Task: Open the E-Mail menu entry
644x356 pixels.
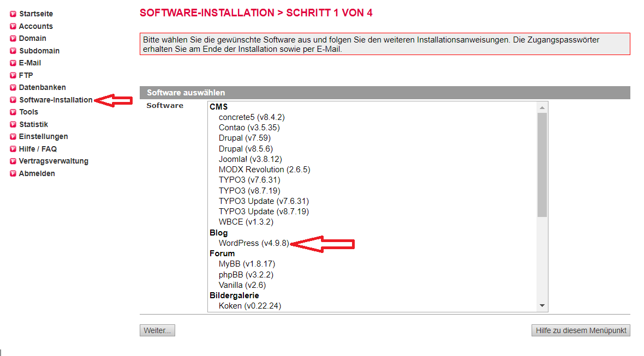Action: [30, 63]
